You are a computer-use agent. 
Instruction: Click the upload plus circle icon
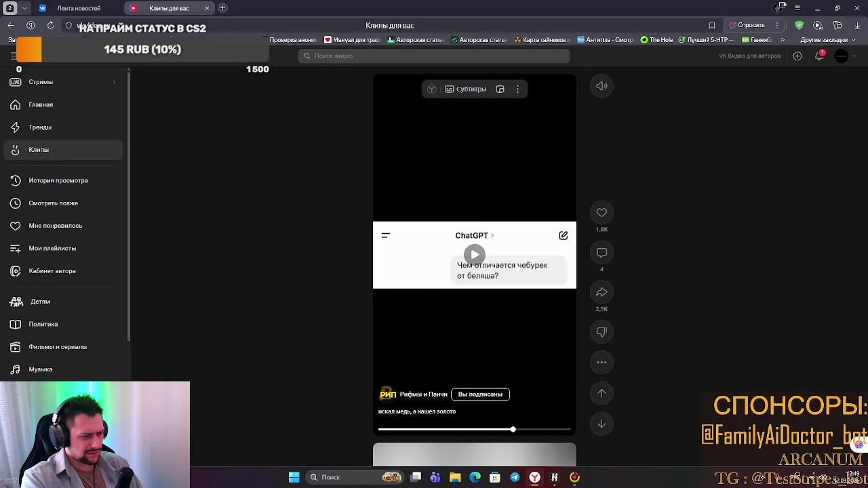pyautogui.click(x=797, y=56)
